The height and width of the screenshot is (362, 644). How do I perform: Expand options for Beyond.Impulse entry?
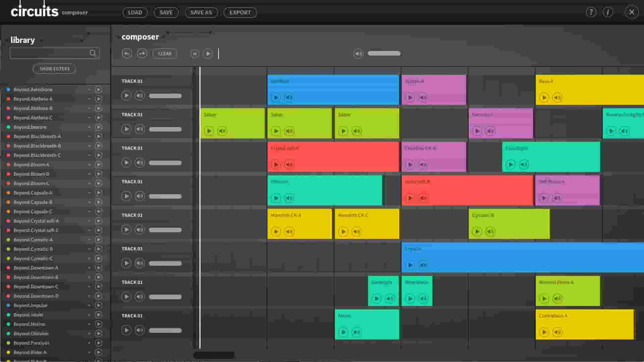(89, 305)
